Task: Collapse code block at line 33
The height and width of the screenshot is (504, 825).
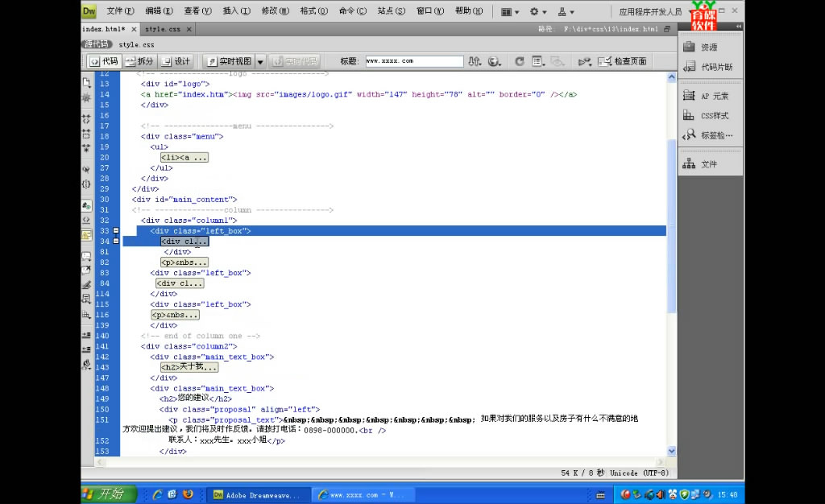Action: point(116,231)
